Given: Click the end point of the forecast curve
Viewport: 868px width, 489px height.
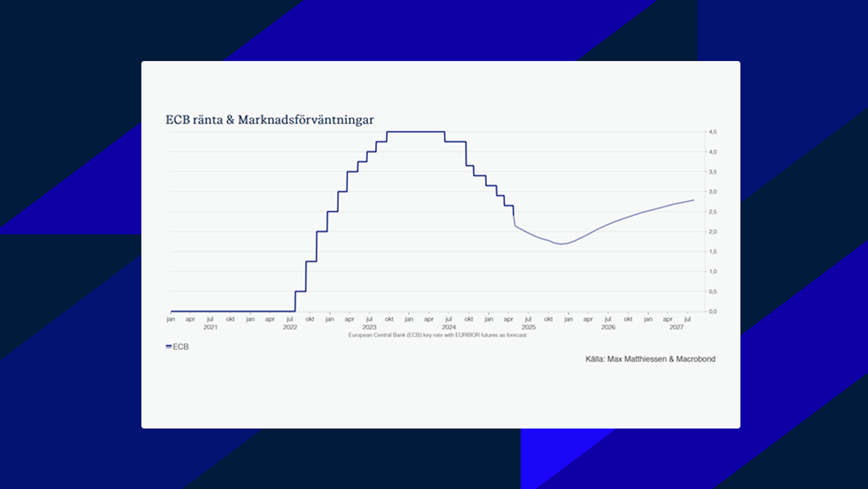Looking at the screenshot, I should pos(693,200).
